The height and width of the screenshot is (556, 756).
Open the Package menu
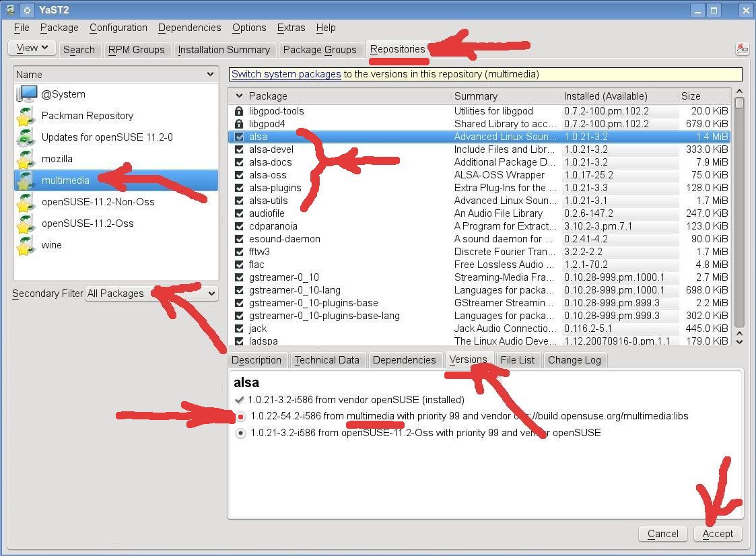[x=59, y=28]
